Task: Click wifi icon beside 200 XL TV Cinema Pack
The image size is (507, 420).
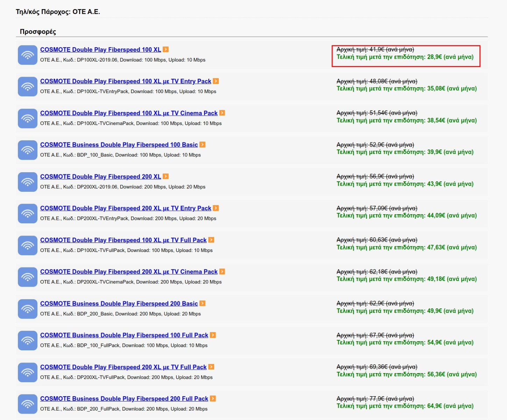Action: [x=28, y=277]
